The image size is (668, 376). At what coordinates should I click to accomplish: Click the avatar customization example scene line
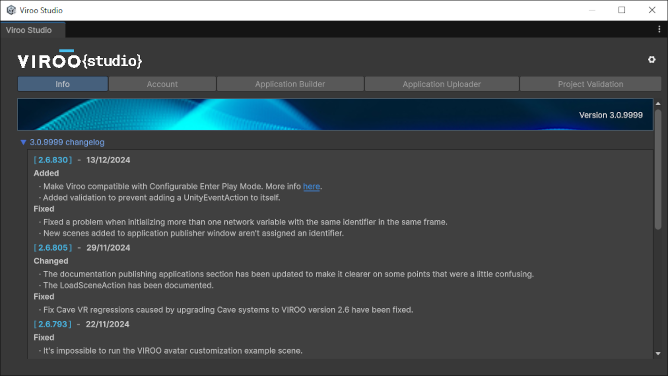pyautogui.click(x=170, y=350)
